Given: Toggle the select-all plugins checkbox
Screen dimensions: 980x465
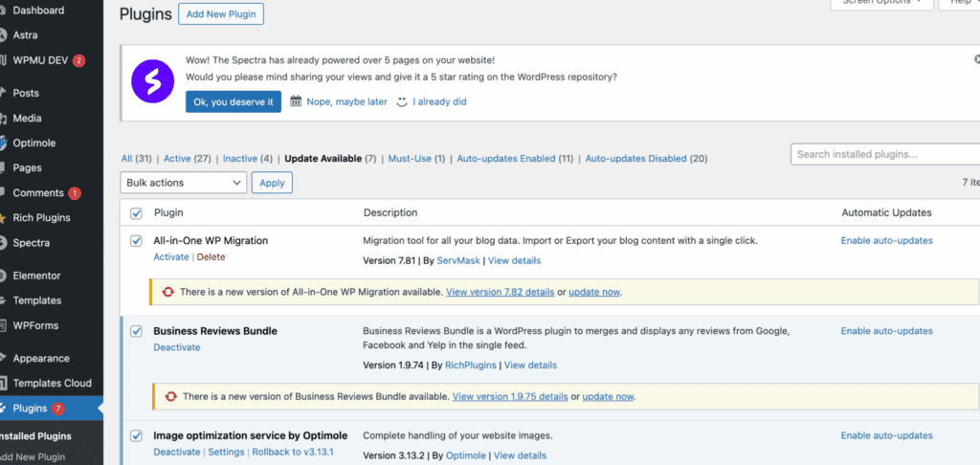Looking at the screenshot, I should click(x=136, y=213).
